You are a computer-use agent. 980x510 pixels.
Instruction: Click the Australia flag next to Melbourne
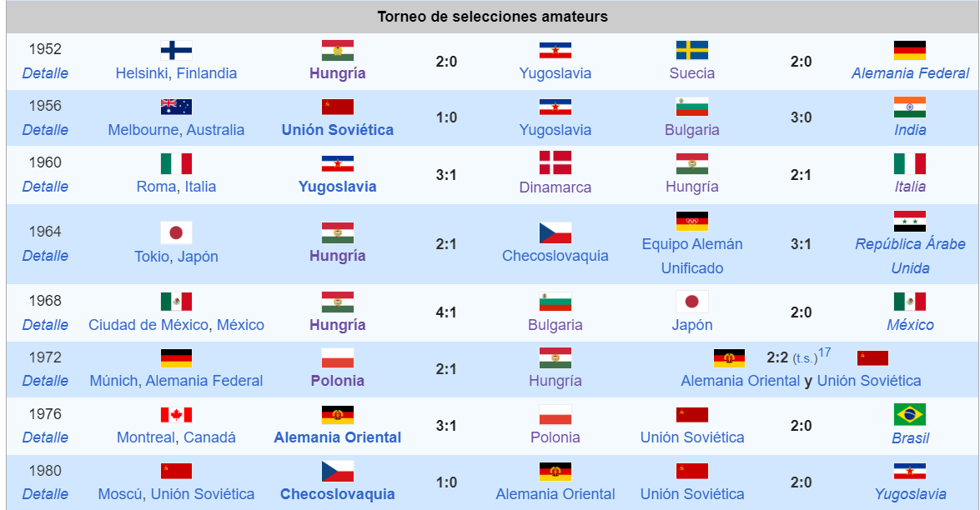tap(176, 107)
